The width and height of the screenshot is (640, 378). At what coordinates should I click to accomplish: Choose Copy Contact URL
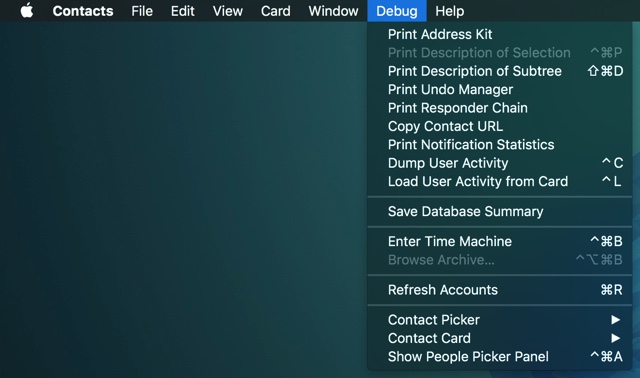click(x=500, y=126)
